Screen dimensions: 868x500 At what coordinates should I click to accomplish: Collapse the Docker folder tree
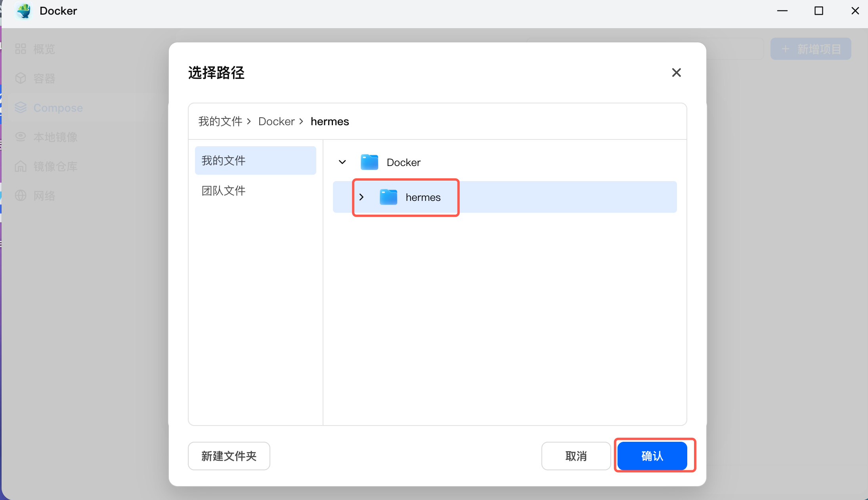point(342,162)
